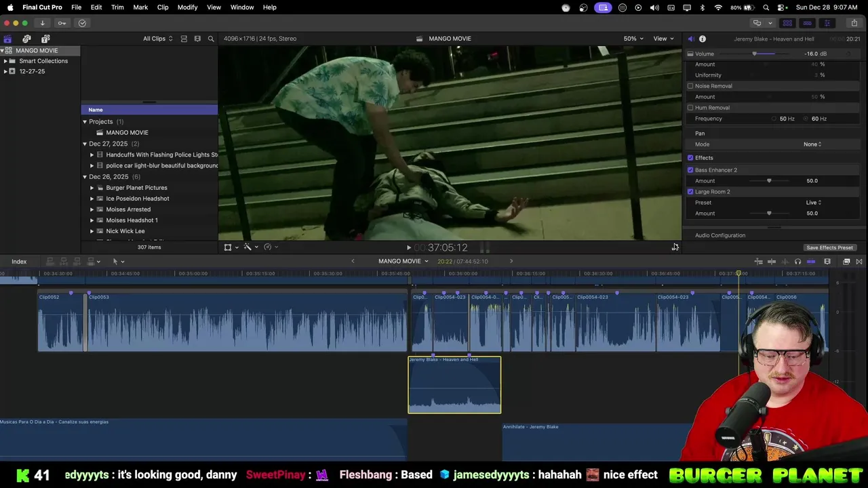The height and width of the screenshot is (488, 868).
Task: Open the Trim menu
Action: coord(117,7)
